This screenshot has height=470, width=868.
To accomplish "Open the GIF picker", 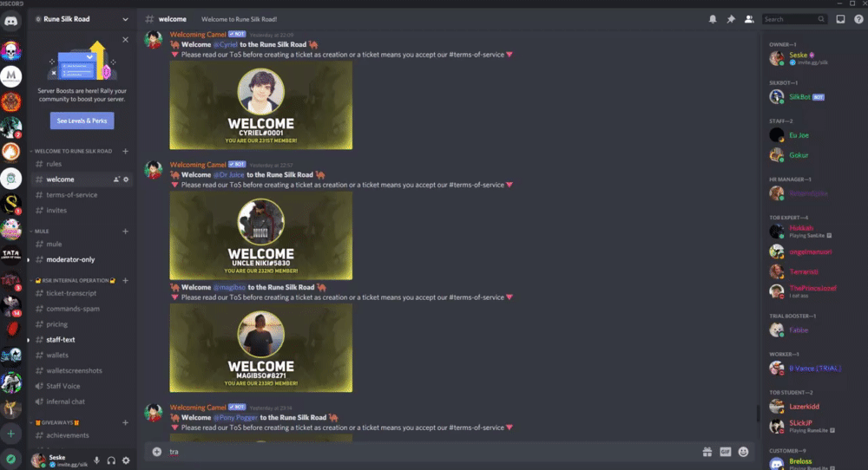I will tap(725, 452).
